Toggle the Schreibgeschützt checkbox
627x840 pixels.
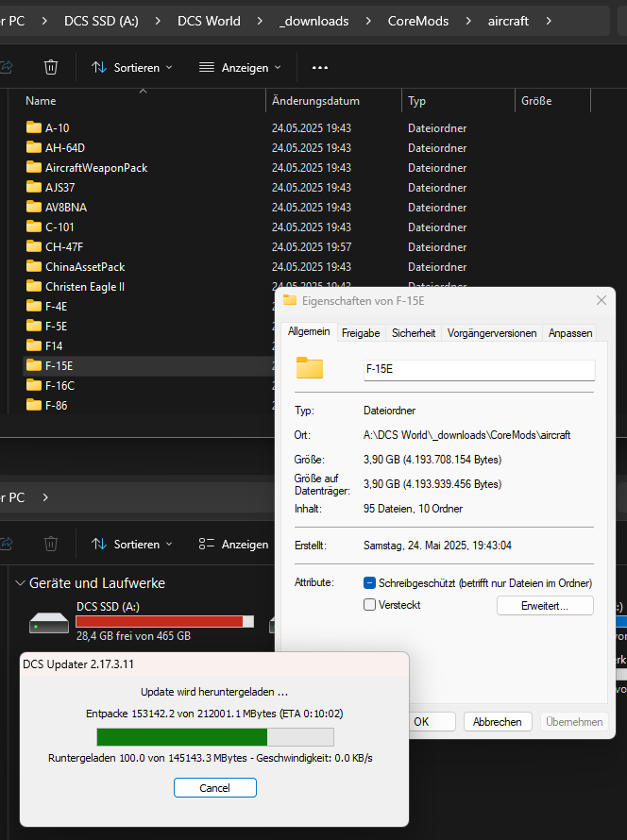click(369, 583)
